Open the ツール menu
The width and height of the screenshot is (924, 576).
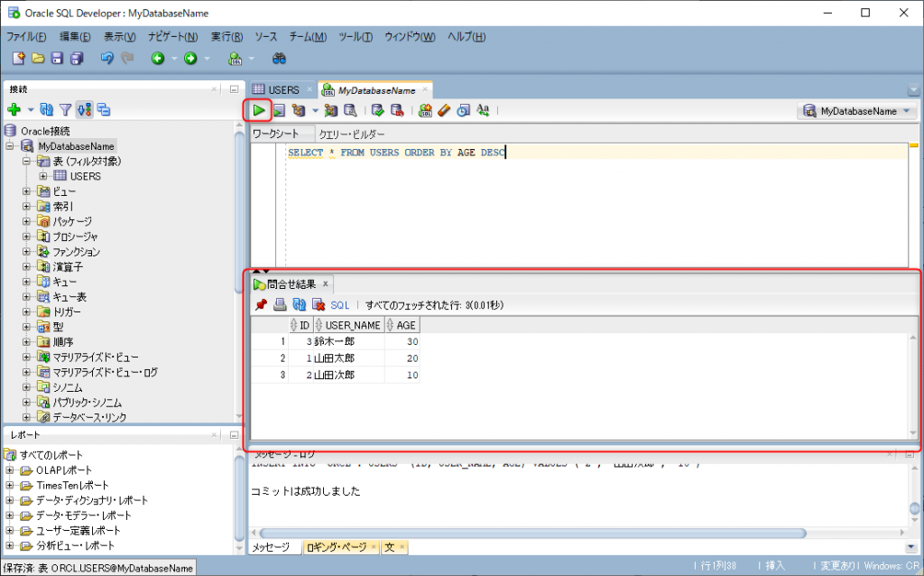tap(356, 36)
